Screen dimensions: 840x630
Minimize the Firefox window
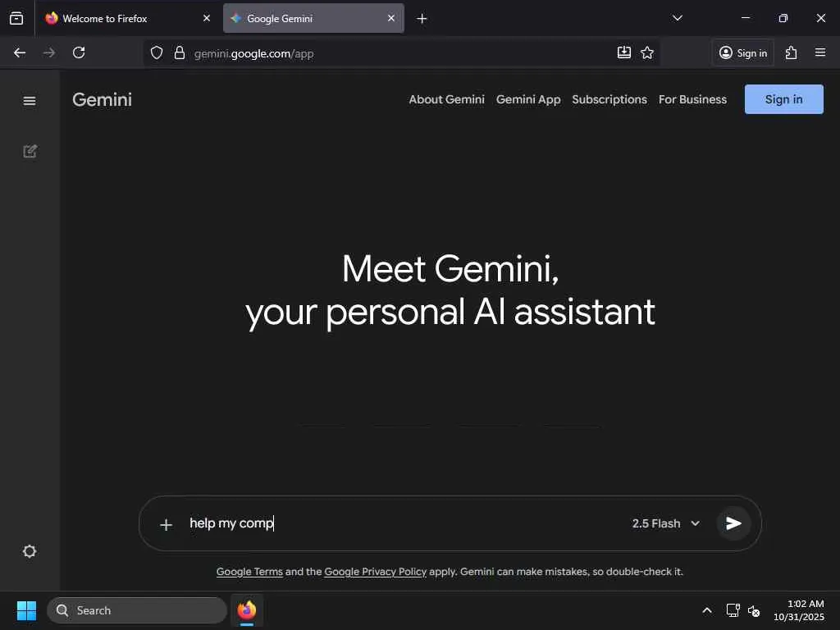(745, 18)
